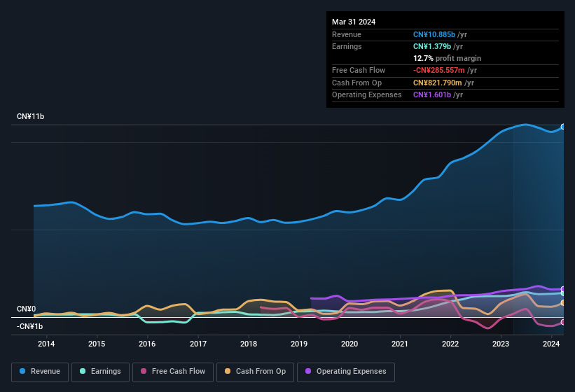Click the 2022 label on the time axis
575x392 pixels.
[x=450, y=344]
